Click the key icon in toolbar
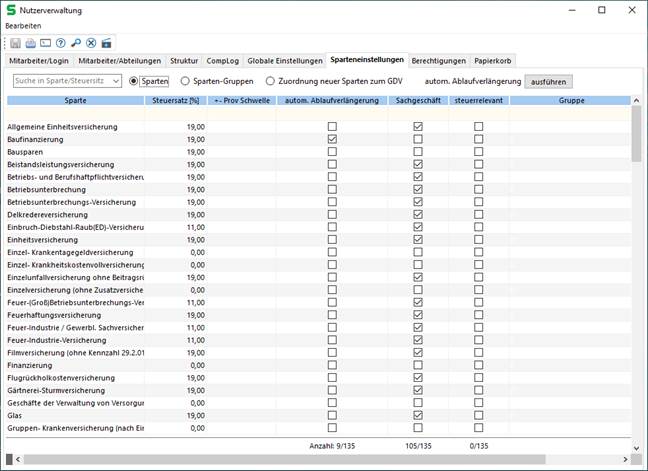The width and height of the screenshot is (648, 471). point(76,43)
